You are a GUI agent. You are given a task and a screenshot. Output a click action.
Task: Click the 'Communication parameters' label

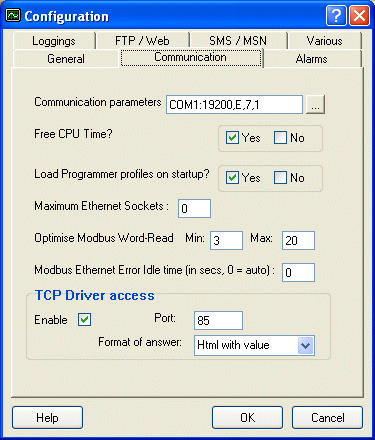click(x=98, y=102)
